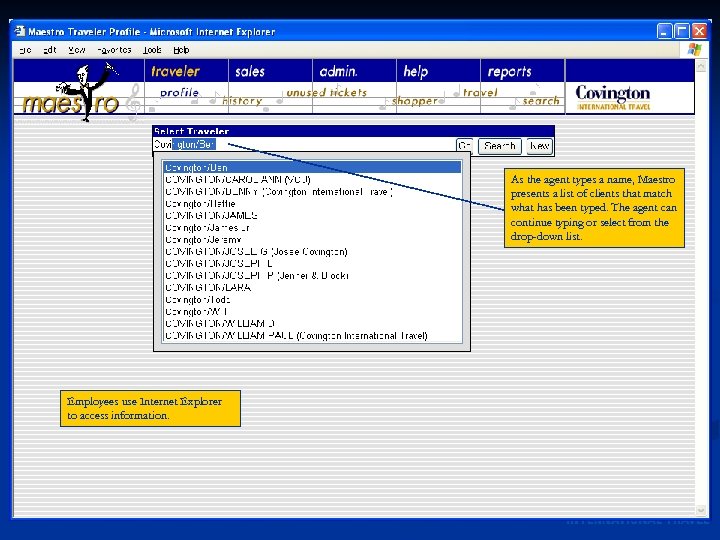Click the Internet Explorer page icon in title bar
Viewport: 720px width, 540px height.
(x=19, y=31)
